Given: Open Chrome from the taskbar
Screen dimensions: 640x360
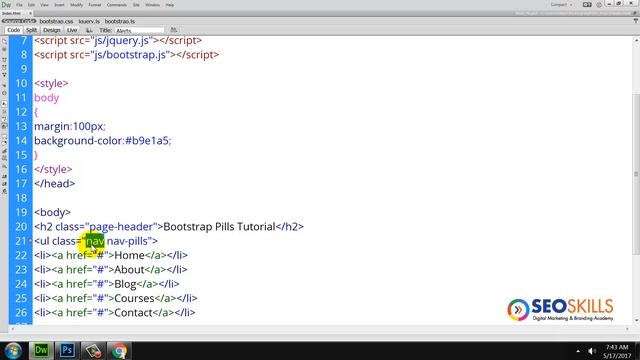Looking at the screenshot, I should click(x=119, y=351).
